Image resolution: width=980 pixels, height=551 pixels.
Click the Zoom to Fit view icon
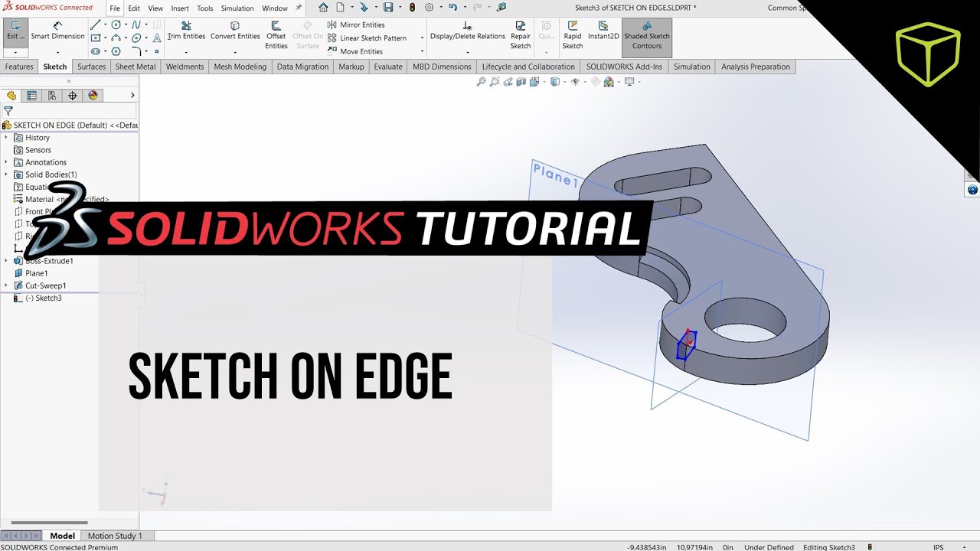[482, 82]
